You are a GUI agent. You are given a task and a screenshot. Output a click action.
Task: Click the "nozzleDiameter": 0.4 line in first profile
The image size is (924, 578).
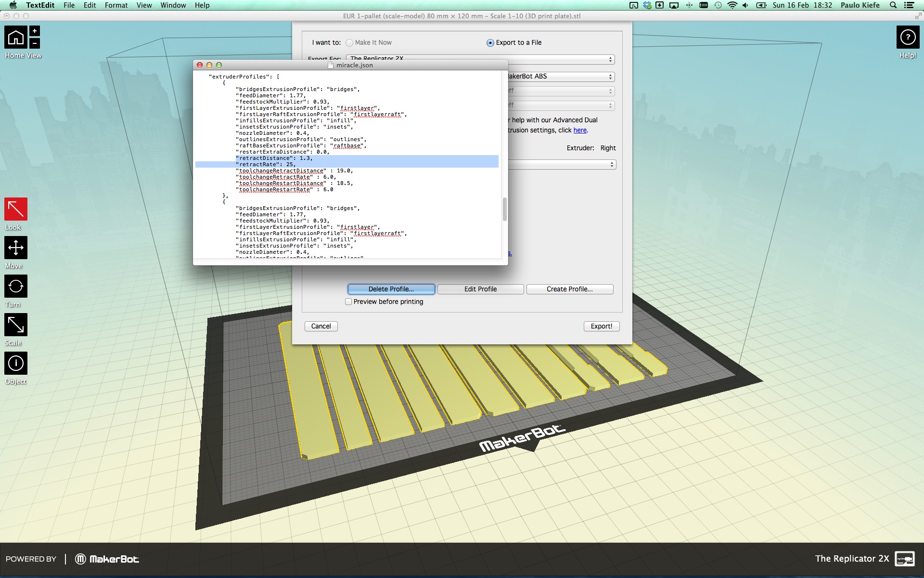272,133
